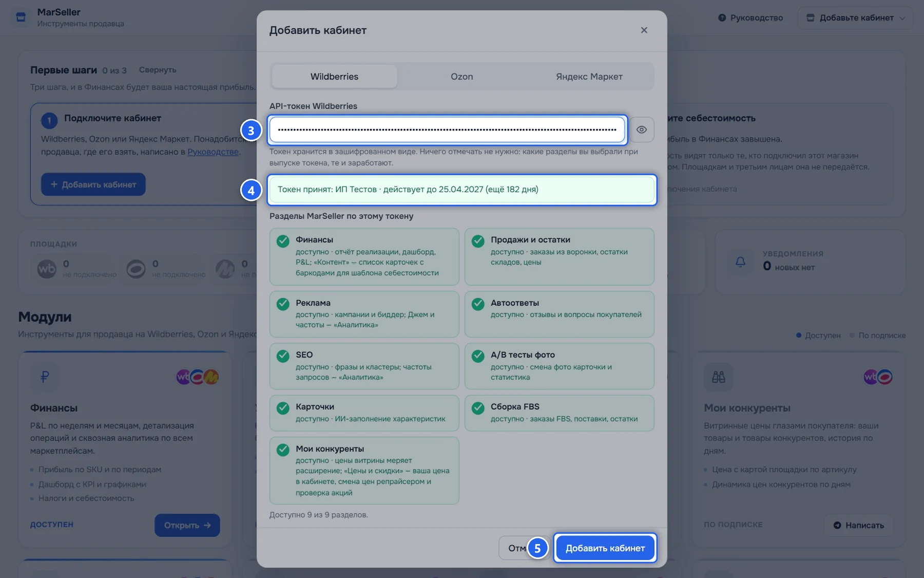
Task: Follow the Руководстве link in step one
Action: (213, 152)
